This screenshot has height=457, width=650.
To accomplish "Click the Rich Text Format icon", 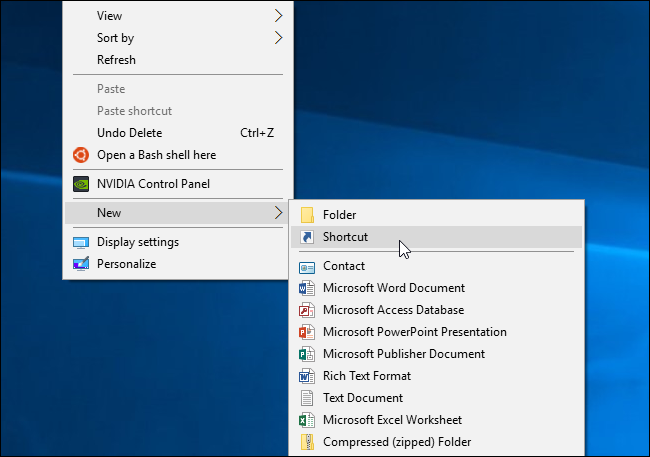I will click(307, 376).
